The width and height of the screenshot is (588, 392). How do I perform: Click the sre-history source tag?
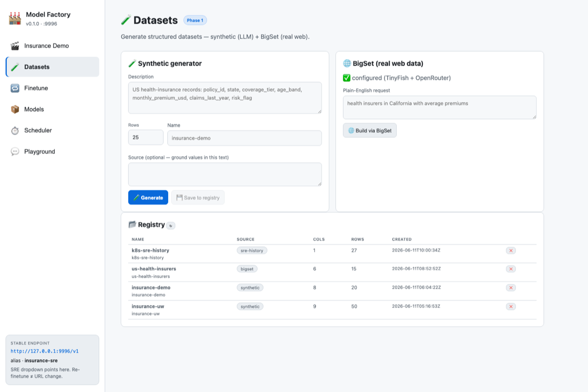pos(252,250)
